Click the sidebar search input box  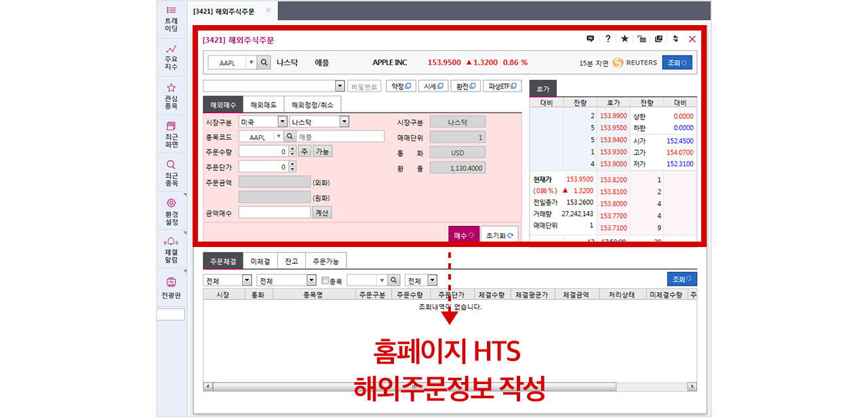171,315
